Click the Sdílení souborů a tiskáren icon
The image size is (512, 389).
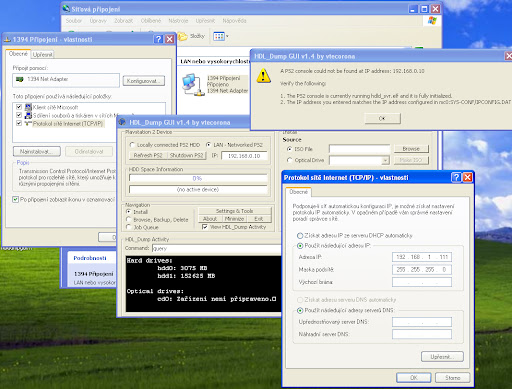pyautogui.click(x=28, y=115)
